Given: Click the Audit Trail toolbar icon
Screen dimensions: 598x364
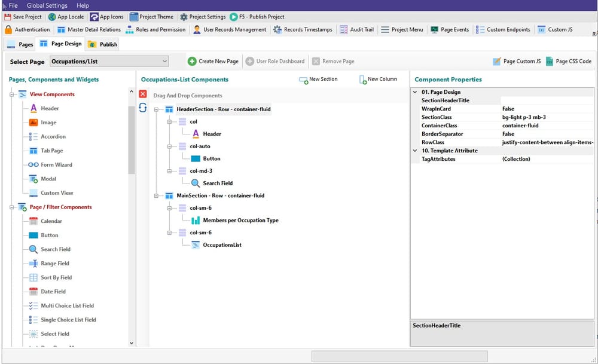Looking at the screenshot, I should tap(357, 29).
